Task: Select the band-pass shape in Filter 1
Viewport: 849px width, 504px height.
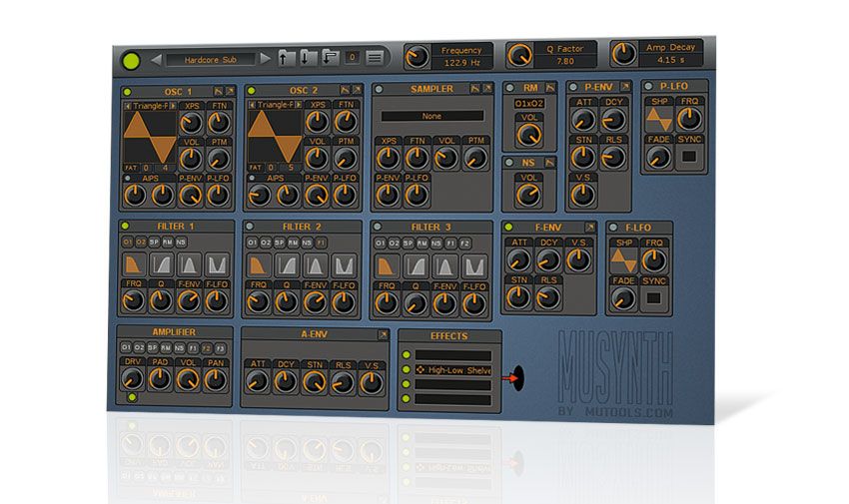Action: [x=189, y=264]
